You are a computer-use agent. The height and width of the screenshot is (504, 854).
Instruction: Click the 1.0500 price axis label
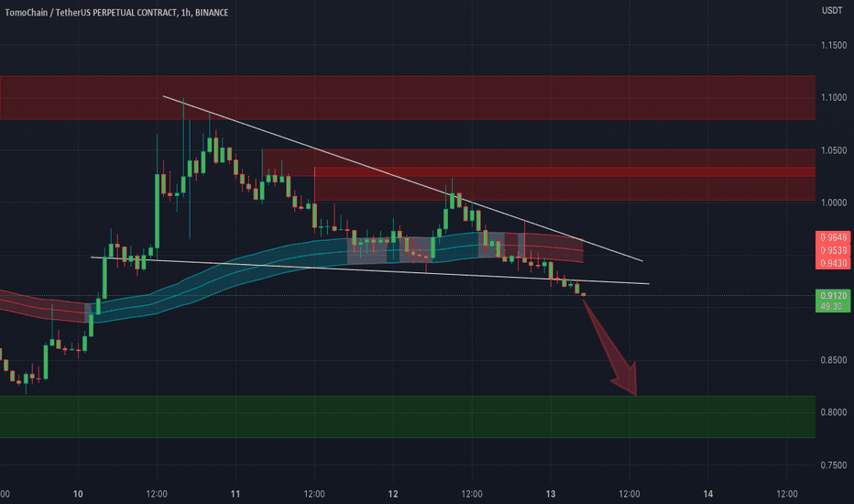tap(834, 150)
